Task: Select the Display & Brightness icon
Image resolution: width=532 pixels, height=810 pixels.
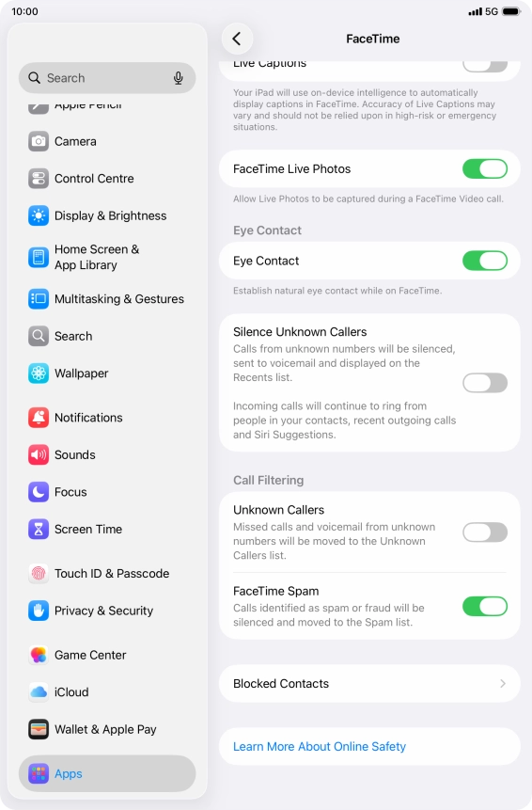Action: 39,215
